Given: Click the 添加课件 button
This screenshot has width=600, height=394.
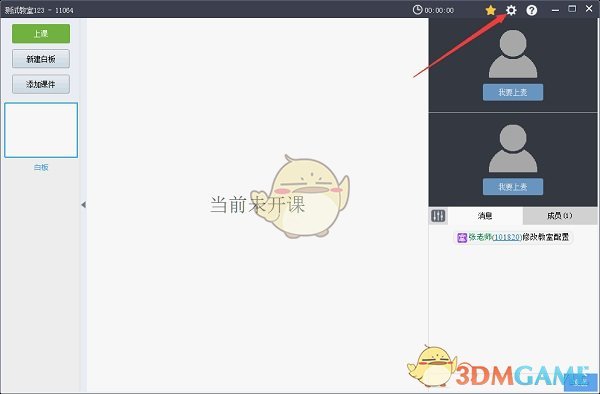Looking at the screenshot, I should 41,84.
